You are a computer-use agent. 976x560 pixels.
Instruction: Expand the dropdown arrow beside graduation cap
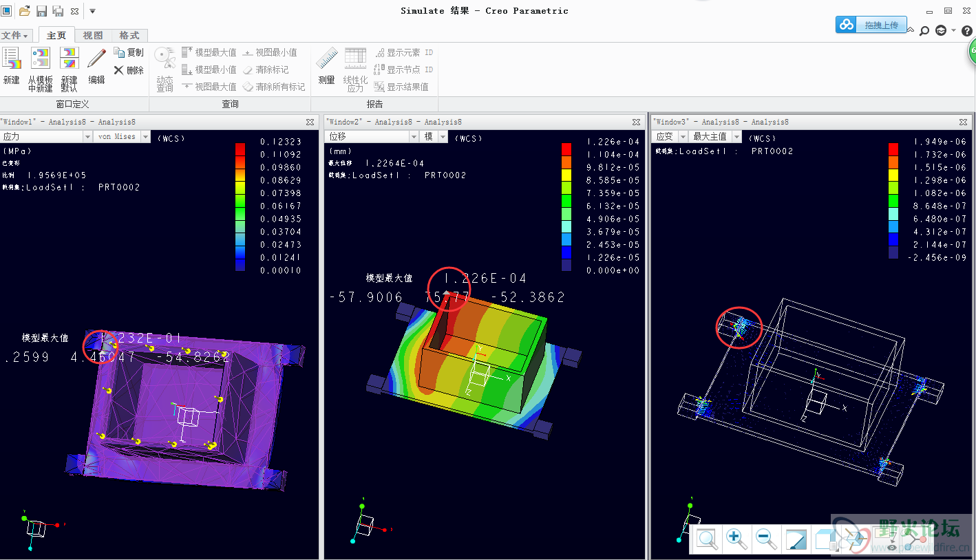953,31
